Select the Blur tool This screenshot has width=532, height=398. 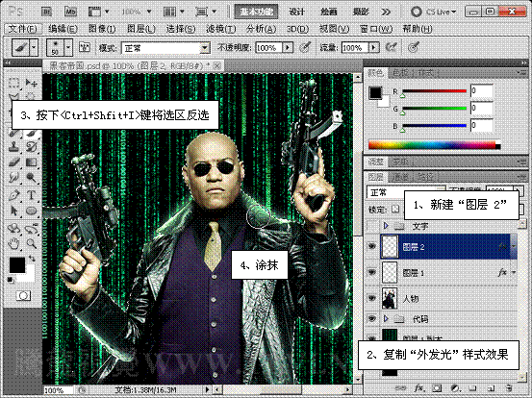pos(13,178)
